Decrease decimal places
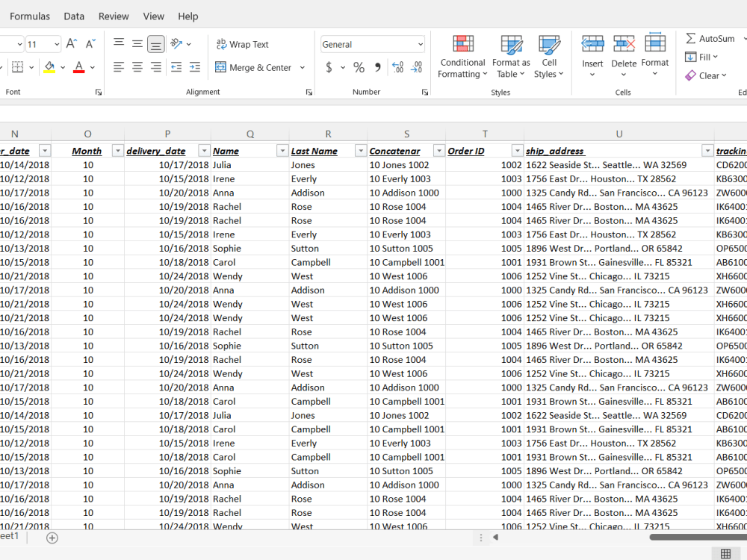This screenshot has width=747, height=560. tap(416, 67)
